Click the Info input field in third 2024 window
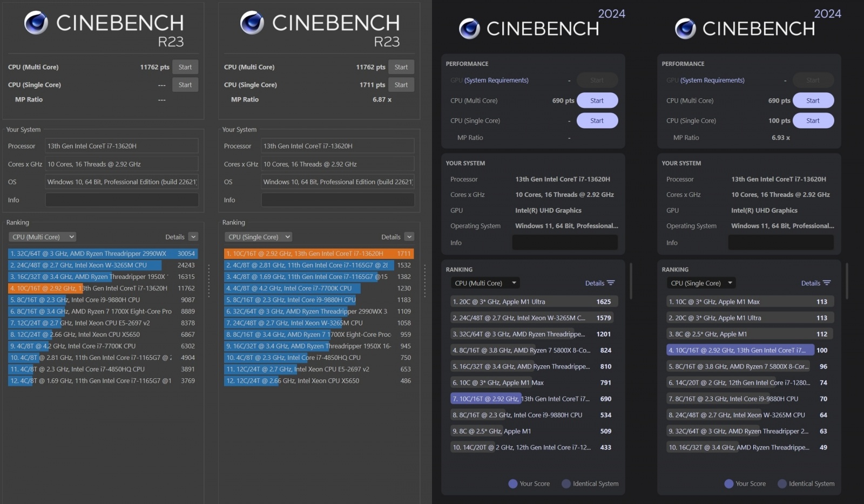This screenshot has height=504, width=864. coord(565,242)
